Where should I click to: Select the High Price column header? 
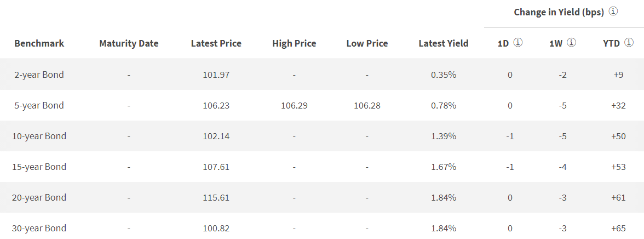294,43
